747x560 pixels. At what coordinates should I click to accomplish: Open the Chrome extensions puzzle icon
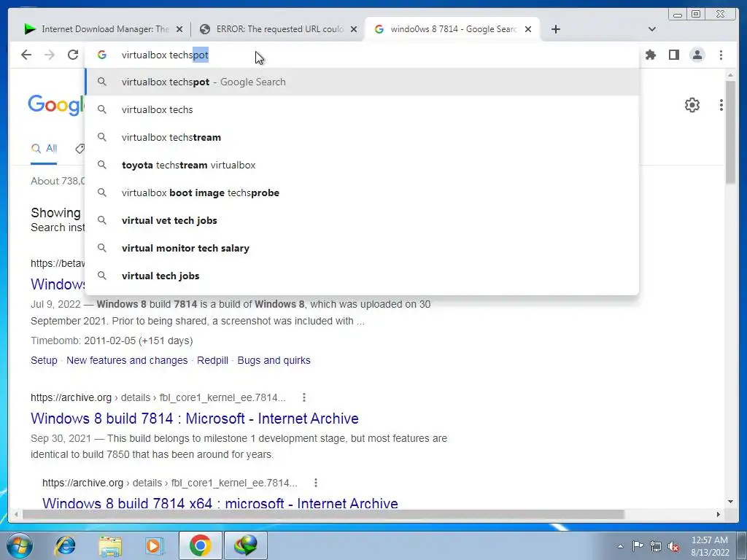650,55
